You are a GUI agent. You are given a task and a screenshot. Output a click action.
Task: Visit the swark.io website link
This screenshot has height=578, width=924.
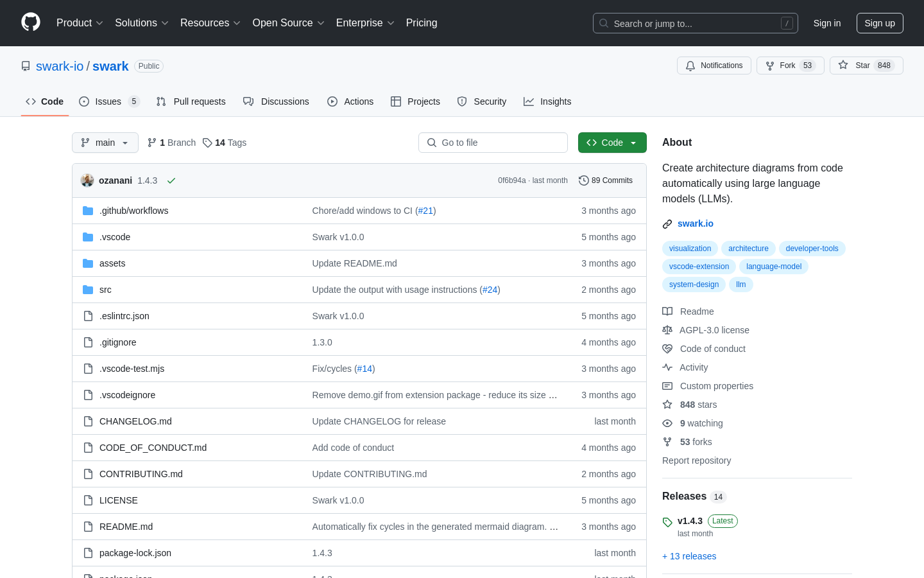[x=696, y=223]
